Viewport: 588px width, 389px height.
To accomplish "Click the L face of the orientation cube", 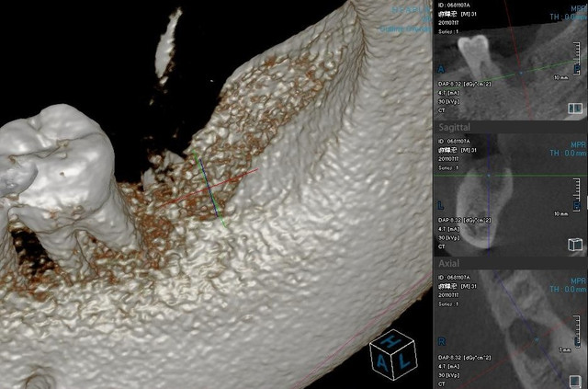I will 404,360.
